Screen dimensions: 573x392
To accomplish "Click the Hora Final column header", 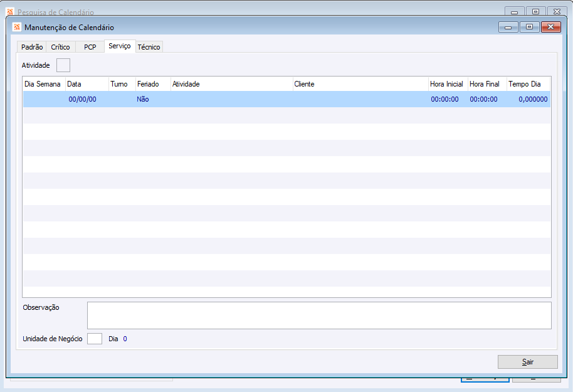I will point(487,84).
